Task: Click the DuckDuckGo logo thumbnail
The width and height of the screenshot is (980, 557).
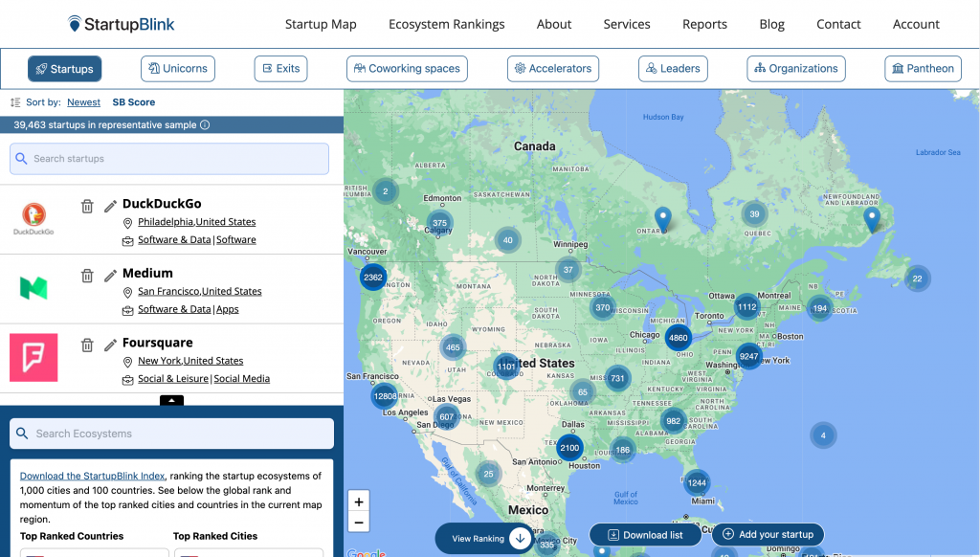Action: pyautogui.click(x=33, y=219)
